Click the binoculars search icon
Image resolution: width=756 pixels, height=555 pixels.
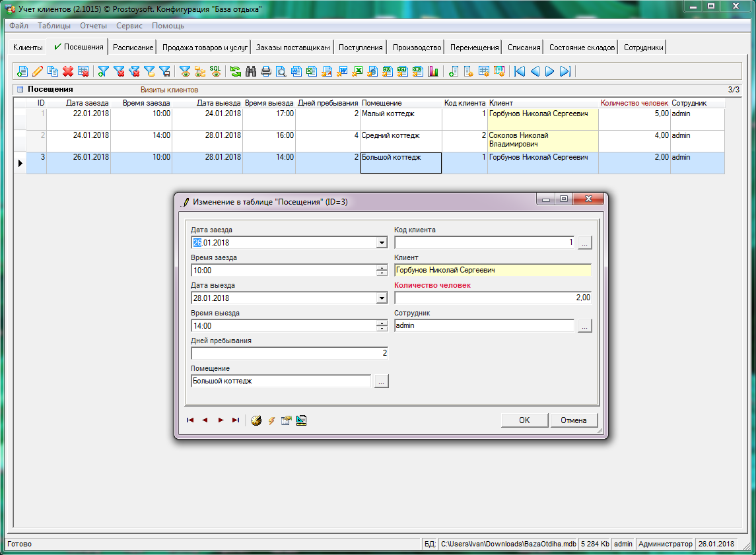click(251, 71)
